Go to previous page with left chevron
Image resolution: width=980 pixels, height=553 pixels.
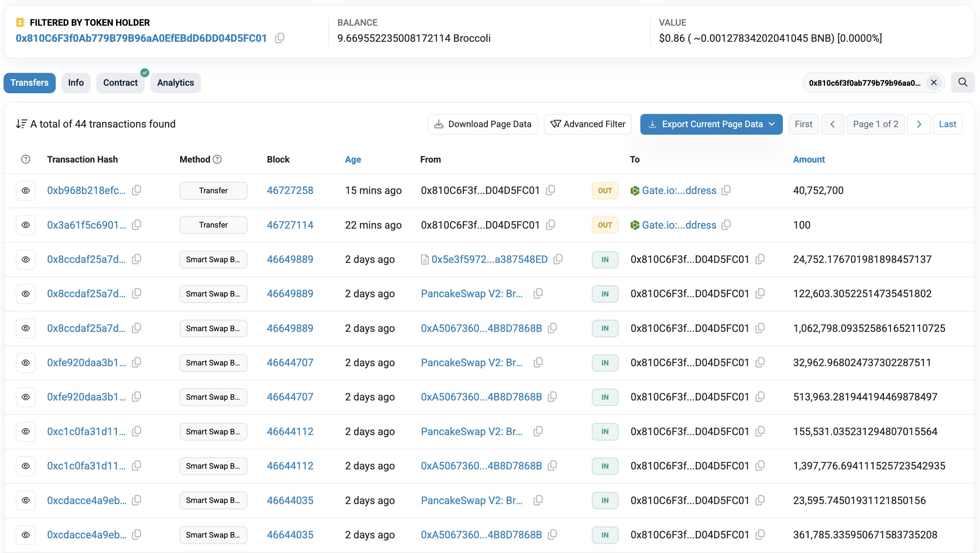click(x=833, y=124)
